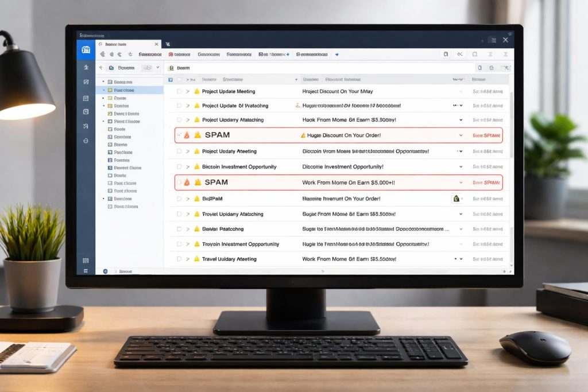Select the Huge Discount On Your Order! subject

[344, 135]
